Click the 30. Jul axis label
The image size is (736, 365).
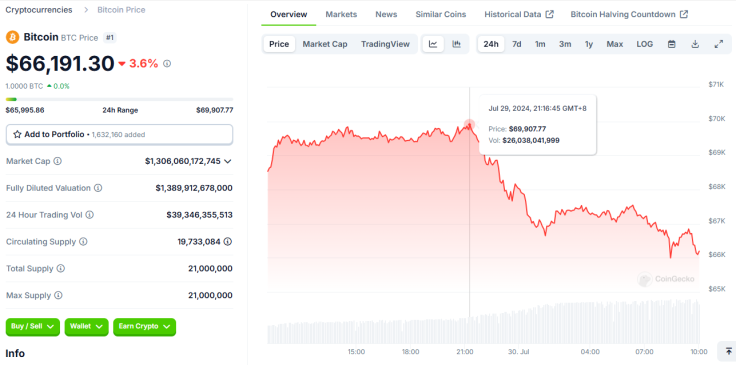[x=519, y=352]
